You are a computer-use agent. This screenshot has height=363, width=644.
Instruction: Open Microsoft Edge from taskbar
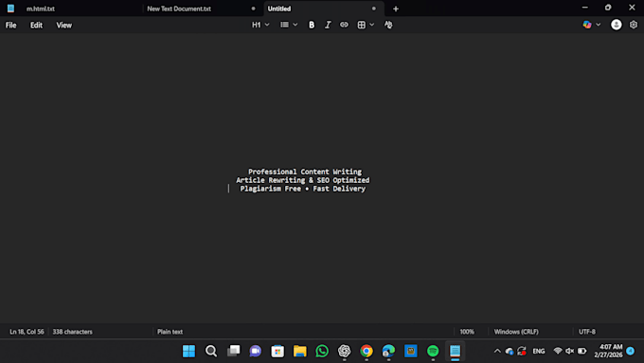pos(388,351)
